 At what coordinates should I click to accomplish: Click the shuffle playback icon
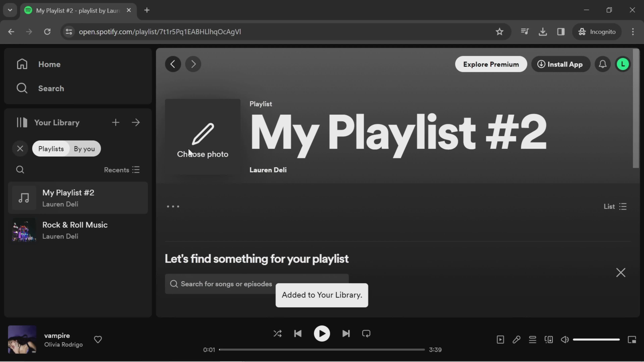pyautogui.click(x=278, y=333)
